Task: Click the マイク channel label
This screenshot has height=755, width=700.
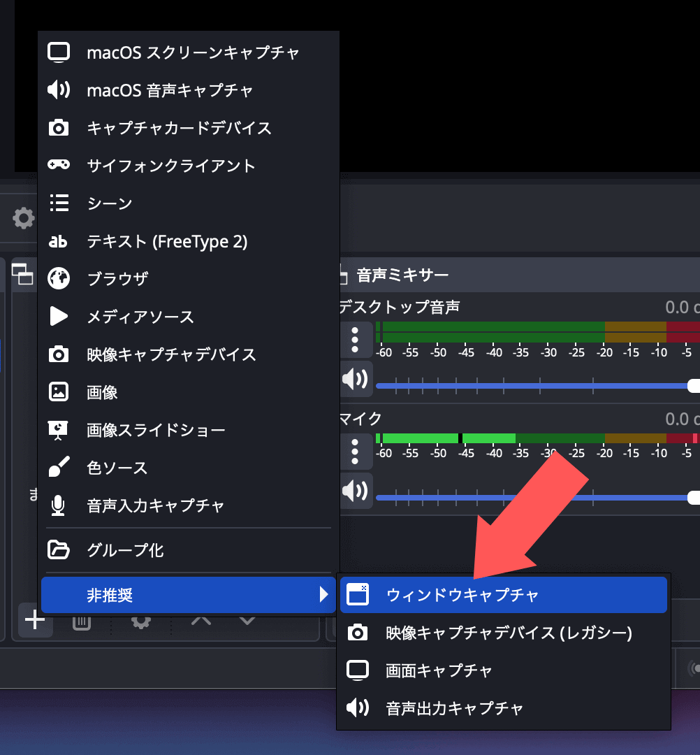Action: coord(360,419)
